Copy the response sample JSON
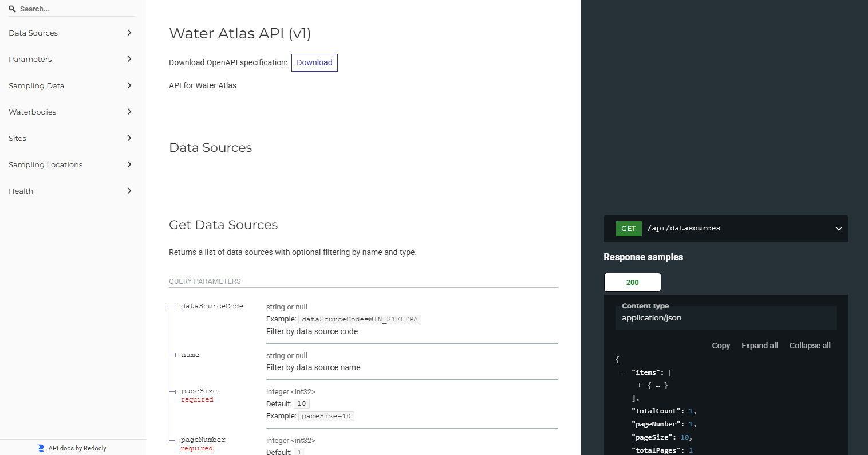Viewport: 868px width, 455px height. [x=720, y=346]
